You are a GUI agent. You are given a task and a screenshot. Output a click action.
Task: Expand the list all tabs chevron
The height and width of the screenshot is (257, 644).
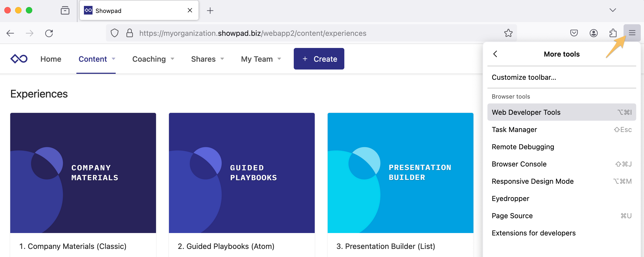click(613, 10)
